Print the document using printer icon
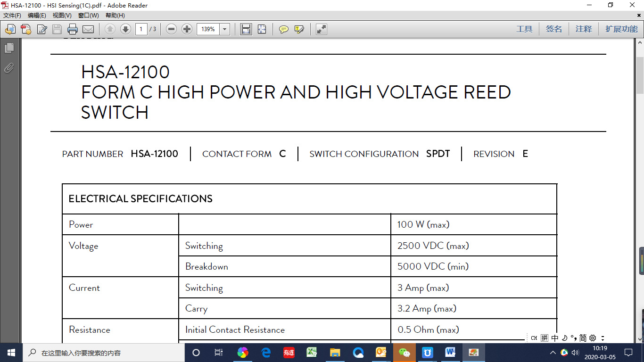 [73, 29]
